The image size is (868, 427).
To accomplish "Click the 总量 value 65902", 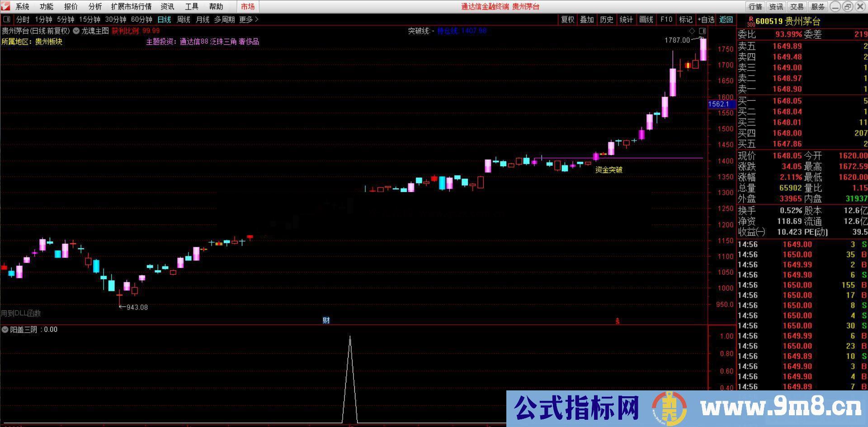I will tap(791, 188).
